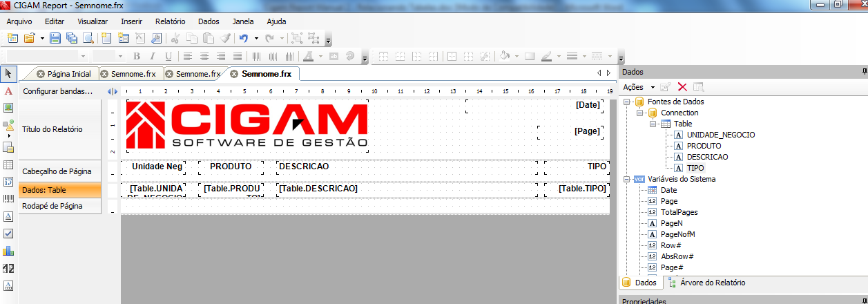
Task: Open the Ações dropdown in Dados panel
Action: click(x=638, y=87)
